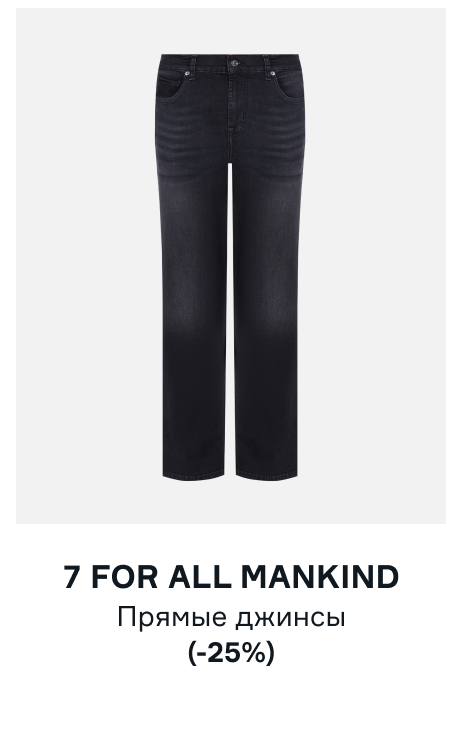
Task: Click the word MANKIND in brand title
Action: click(x=319, y=576)
